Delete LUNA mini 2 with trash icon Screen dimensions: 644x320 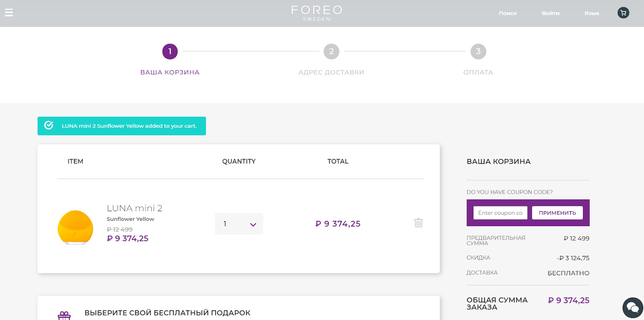point(419,222)
